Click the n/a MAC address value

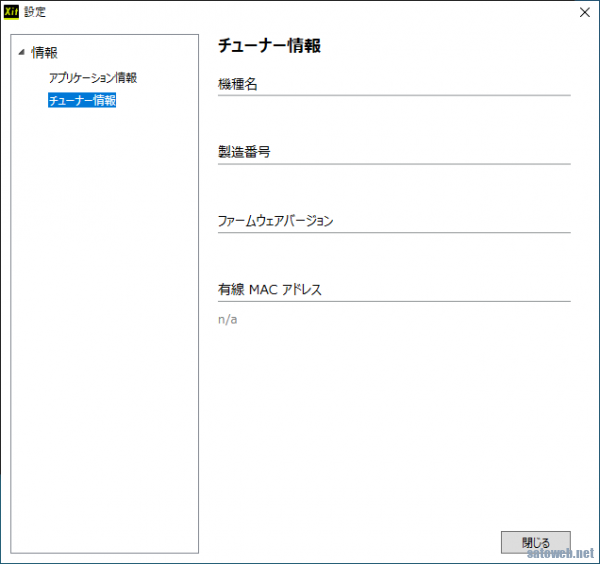click(228, 319)
